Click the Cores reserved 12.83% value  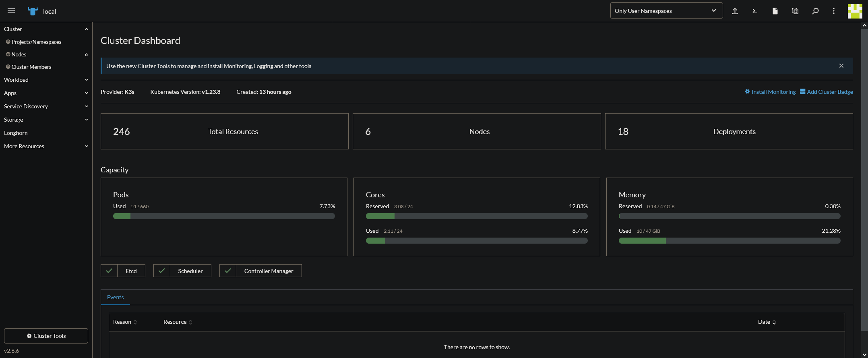click(x=578, y=206)
